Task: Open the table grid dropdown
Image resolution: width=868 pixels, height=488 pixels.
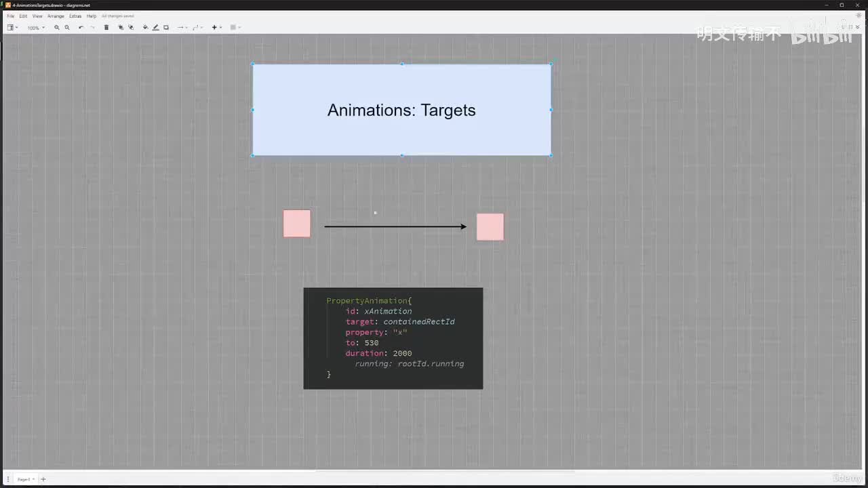Action: point(235,27)
